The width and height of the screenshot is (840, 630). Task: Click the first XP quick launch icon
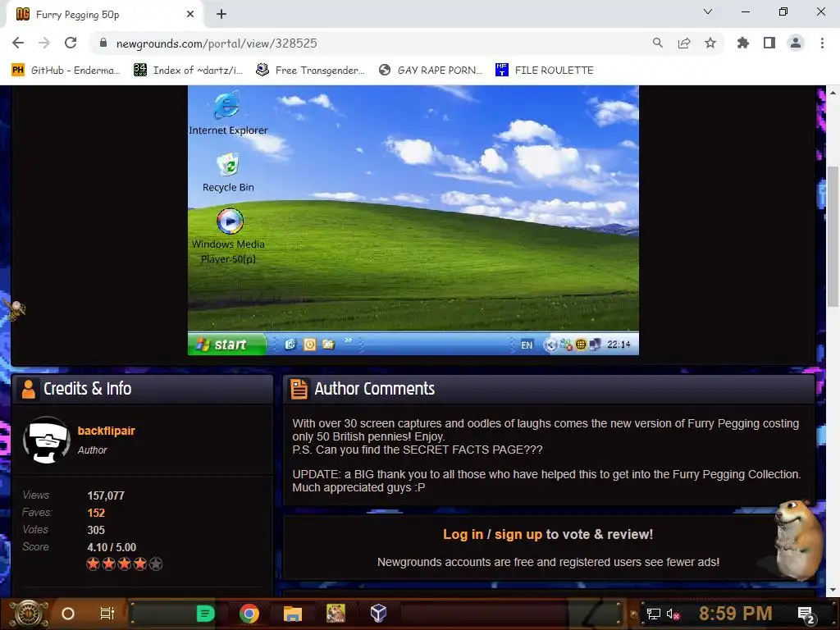pyautogui.click(x=290, y=345)
